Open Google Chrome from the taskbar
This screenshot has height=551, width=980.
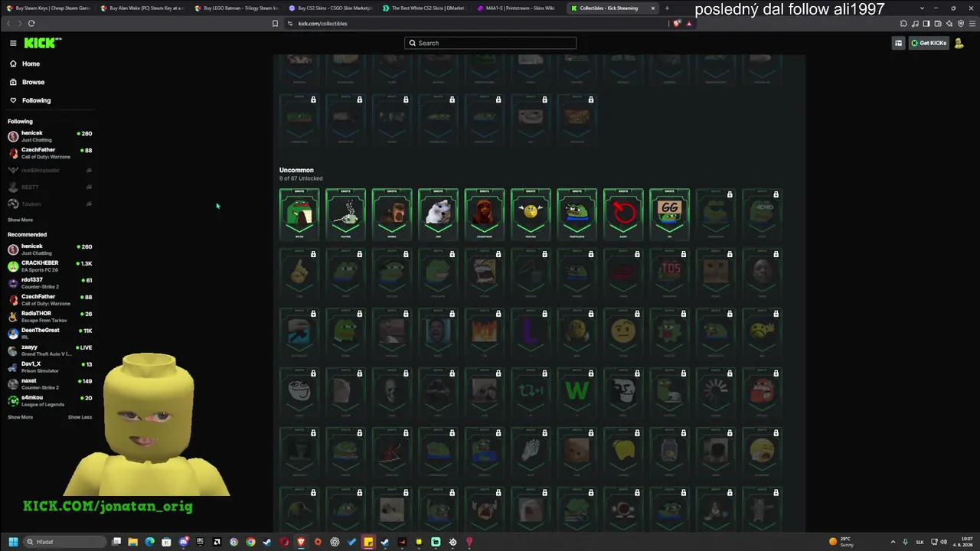tap(250, 542)
